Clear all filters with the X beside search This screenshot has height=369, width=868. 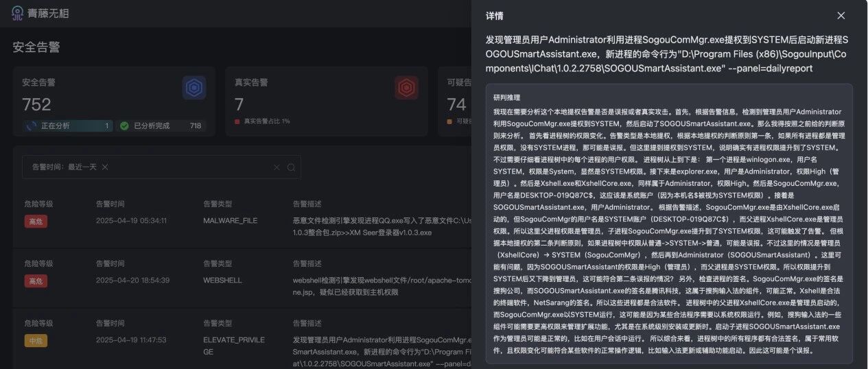click(277, 167)
